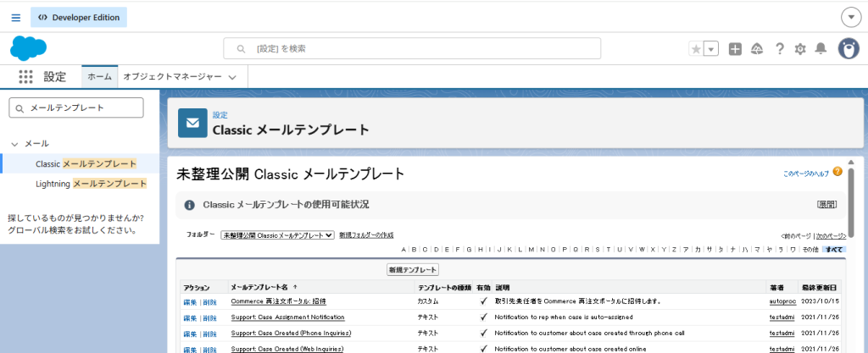Click the 新規フォルダーの作成 link
The image size is (868, 353).
(x=366, y=234)
